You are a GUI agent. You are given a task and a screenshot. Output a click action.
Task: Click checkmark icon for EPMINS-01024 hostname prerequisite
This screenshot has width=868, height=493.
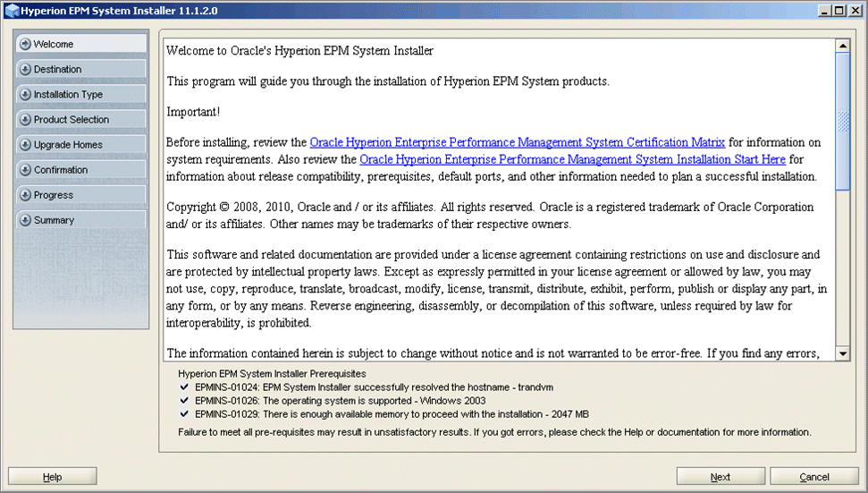(184, 387)
